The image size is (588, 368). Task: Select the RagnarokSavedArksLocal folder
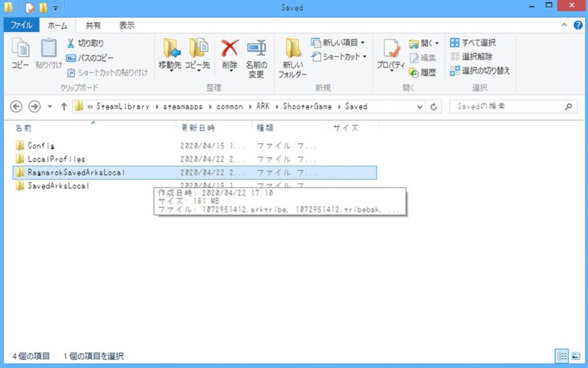pos(195,173)
